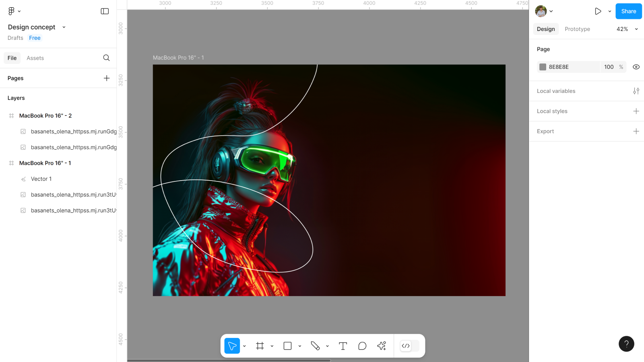Select the Frame tool in bottom toolbar
The width and height of the screenshot is (644, 362).
click(260, 346)
